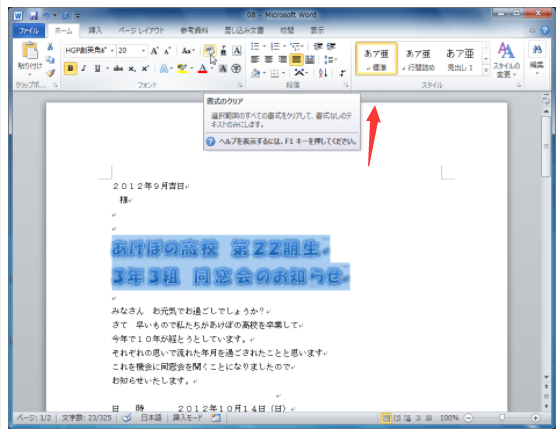The height and width of the screenshot is (429, 556).
Task: Grow font size with the large A icon
Action: (x=154, y=51)
